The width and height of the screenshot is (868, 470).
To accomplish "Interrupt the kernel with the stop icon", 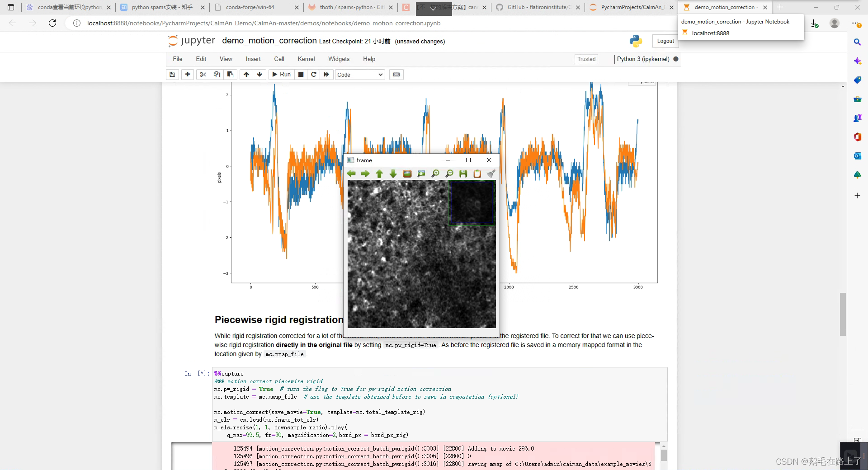I will [301, 75].
